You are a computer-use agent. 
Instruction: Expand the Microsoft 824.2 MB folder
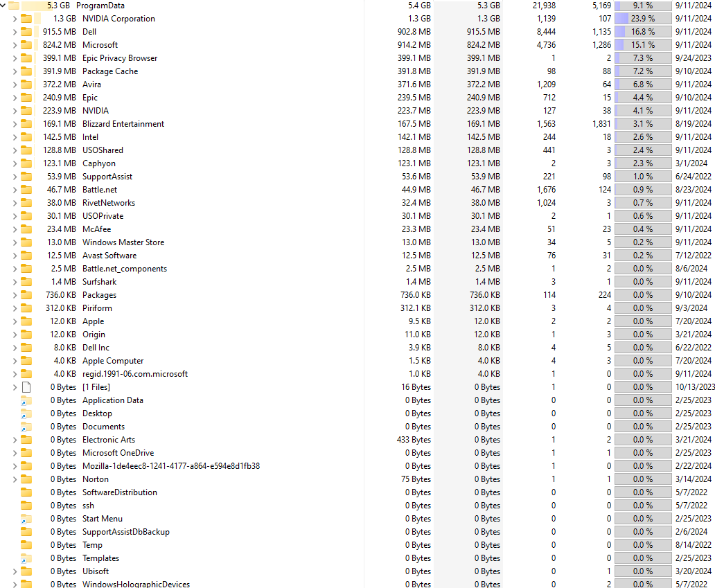(x=15, y=45)
